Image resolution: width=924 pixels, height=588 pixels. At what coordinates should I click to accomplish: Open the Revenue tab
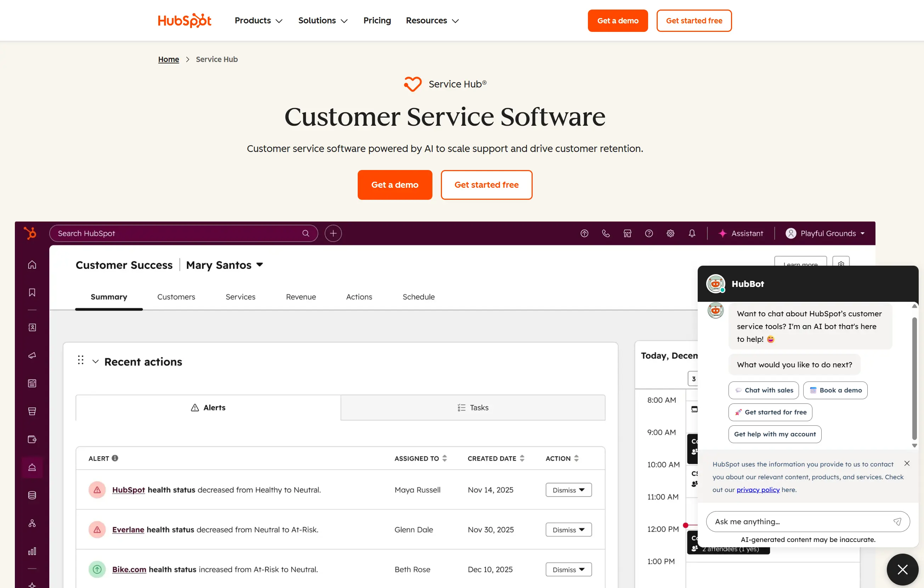coord(301,297)
